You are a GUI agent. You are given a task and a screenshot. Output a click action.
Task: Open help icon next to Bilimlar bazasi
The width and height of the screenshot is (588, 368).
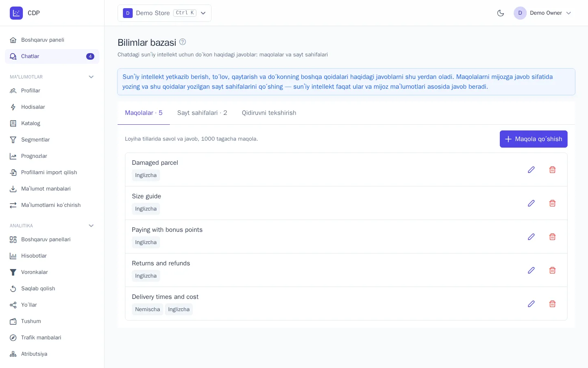pos(183,42)
